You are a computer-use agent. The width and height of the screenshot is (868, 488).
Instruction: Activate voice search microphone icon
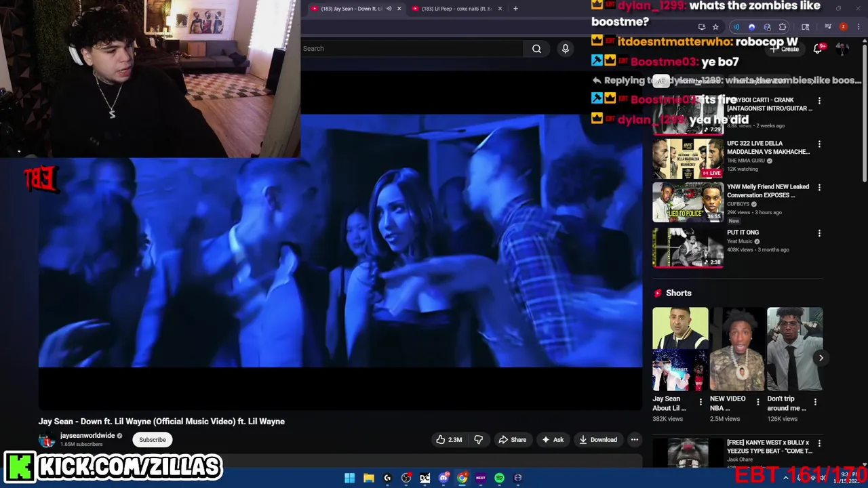pos(565,49)
